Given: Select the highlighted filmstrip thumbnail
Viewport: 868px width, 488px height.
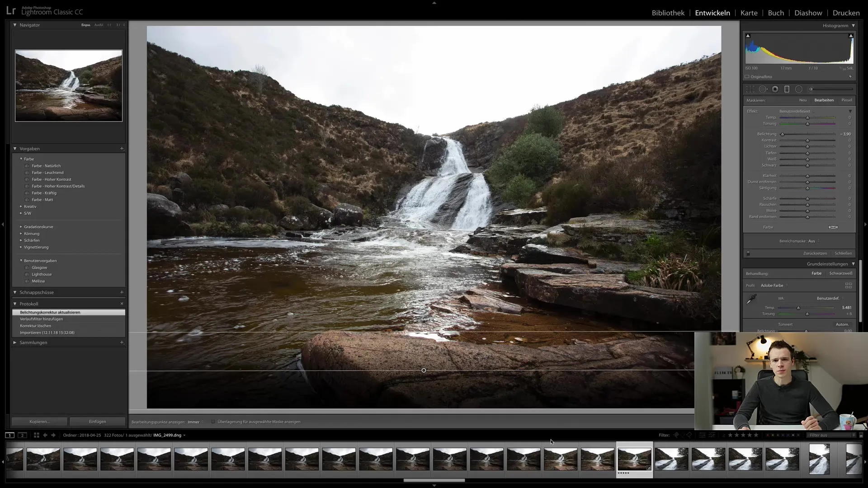Looking at the screenshot, I should point(634,459).
